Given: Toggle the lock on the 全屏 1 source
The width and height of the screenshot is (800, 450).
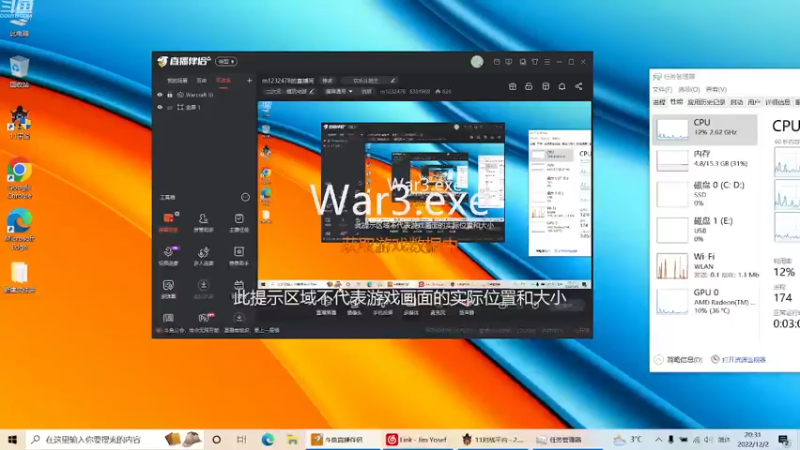Looking at the screenshot, I should 169,108.
